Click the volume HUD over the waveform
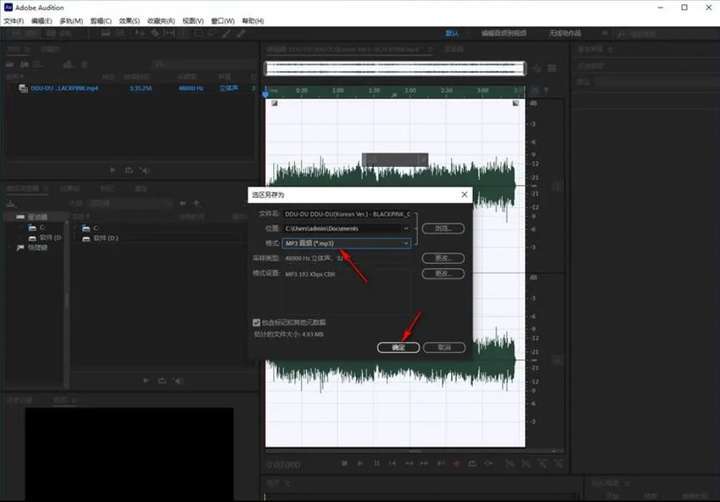The width and height of the screenshot is (720, 502). (395, 160)
